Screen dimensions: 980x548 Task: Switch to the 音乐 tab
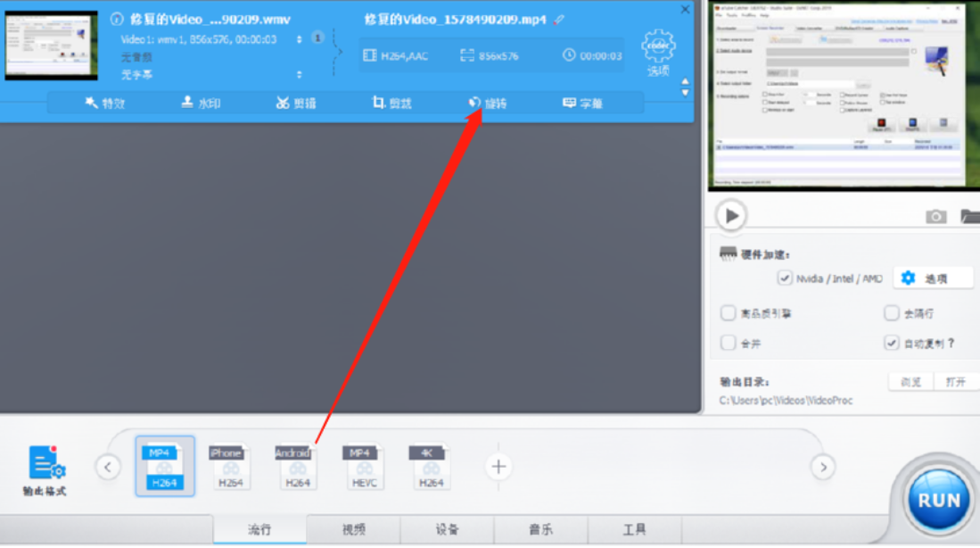(541, 530)
